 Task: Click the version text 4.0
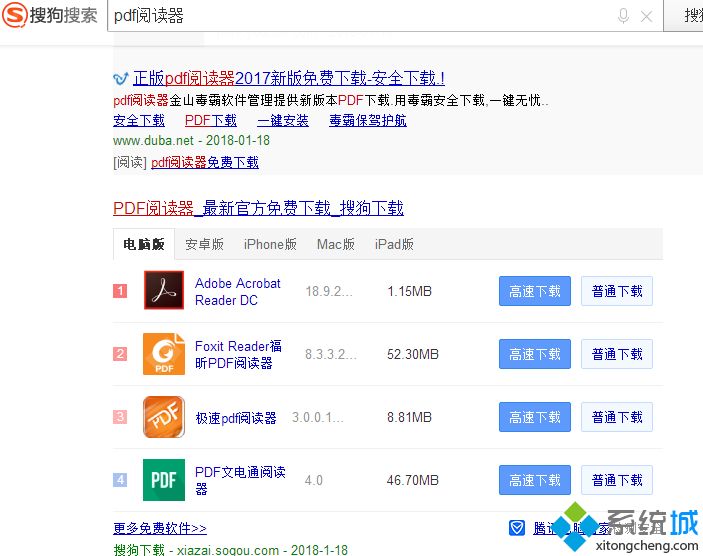pyautogui.click(x=313, y=480)
